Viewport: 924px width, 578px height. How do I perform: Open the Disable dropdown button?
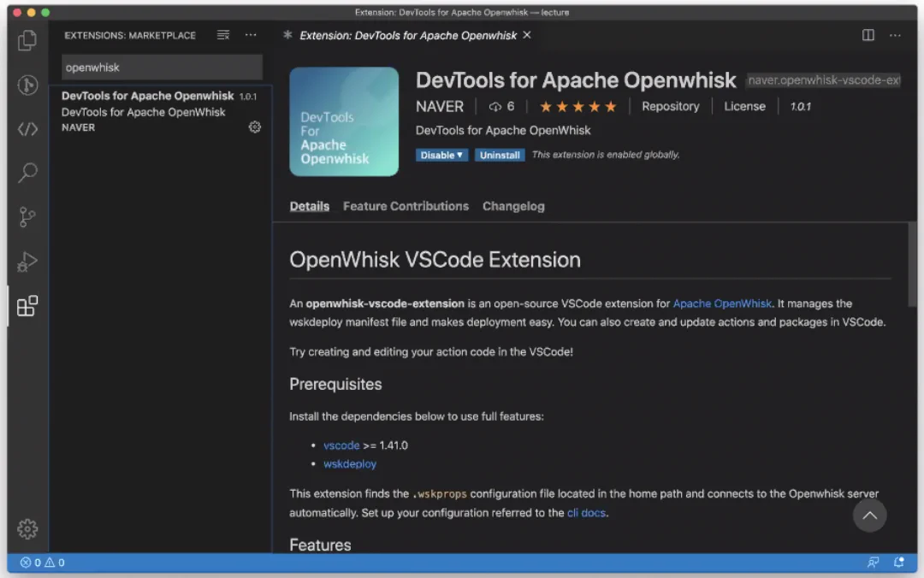441,155
